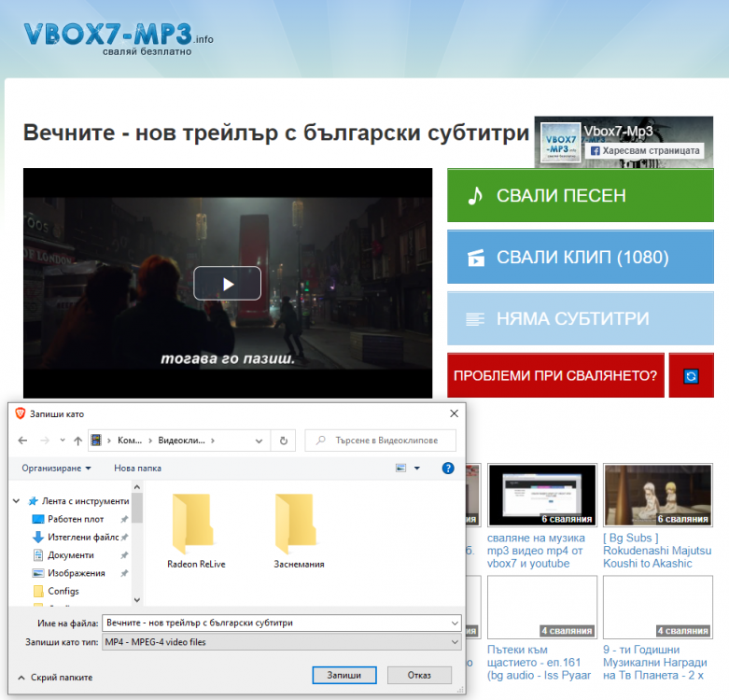Click the pin icon next to Изображения
Image resolution: width=729 pixels, height=700 pixels.
click(124, 573)
